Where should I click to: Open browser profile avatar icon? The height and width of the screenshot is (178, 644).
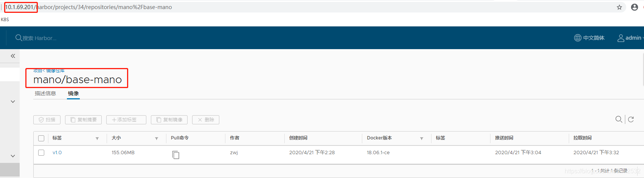pos(635,7)
